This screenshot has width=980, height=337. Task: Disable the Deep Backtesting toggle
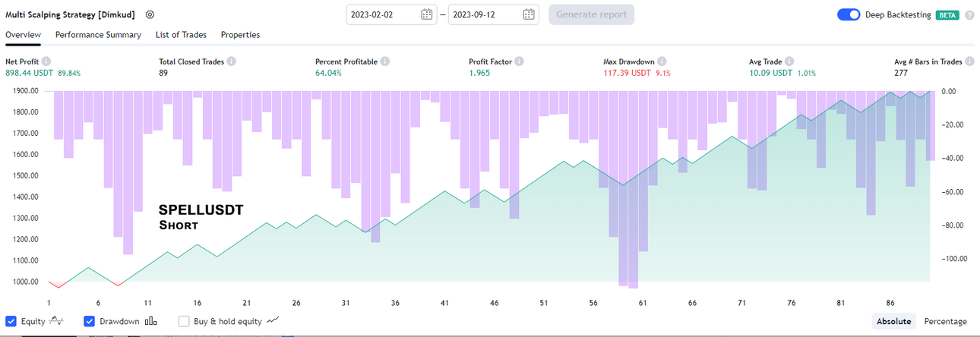tap(849, 14)
